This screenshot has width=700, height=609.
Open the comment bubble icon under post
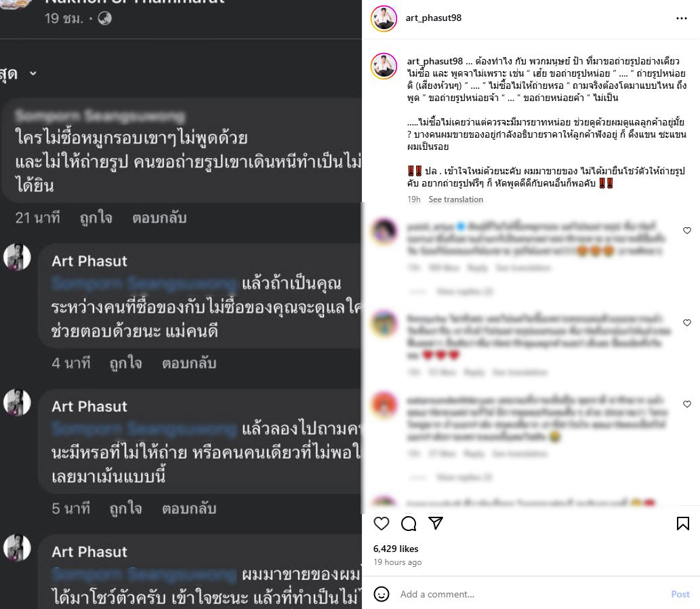[409, 524]
